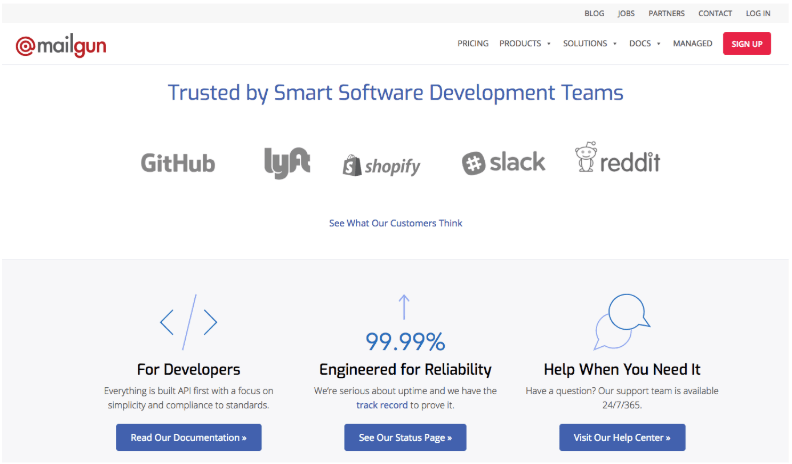Click Read Our Documentation button
Viewport: 792px width, 464px height.
coord(188,437)
